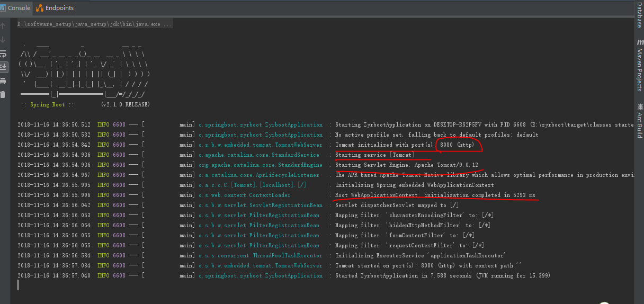
Task: Toggle the soft-wrap console icon
Action: (3, 53)
